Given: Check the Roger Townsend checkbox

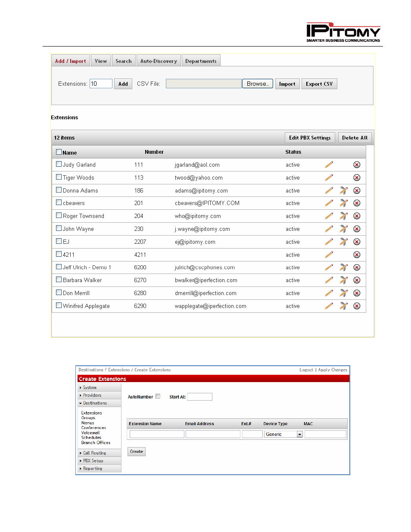Looking at the screenshot, I should pos(59,215).
